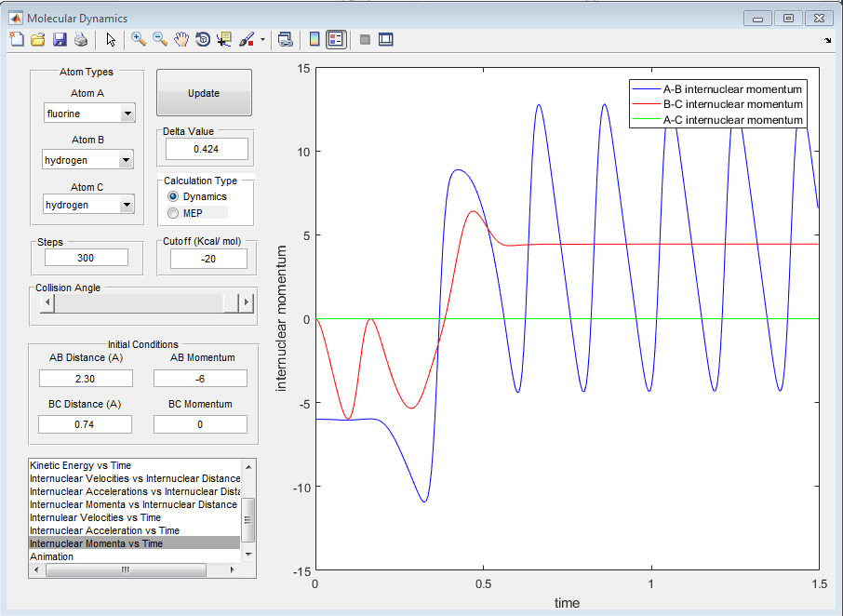843x616 pixels.
Task: Click the AB Momentum field showing -6
Action: point(200,379)
